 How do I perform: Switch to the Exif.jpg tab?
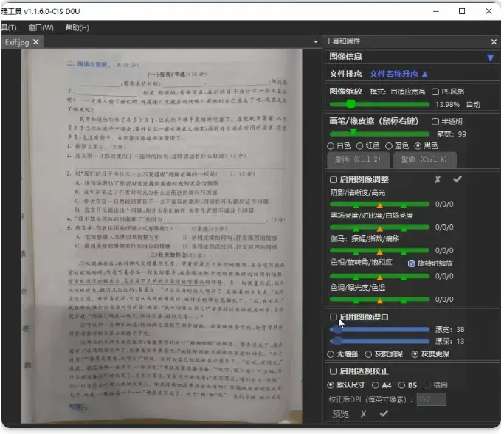(x=17, y=42)
